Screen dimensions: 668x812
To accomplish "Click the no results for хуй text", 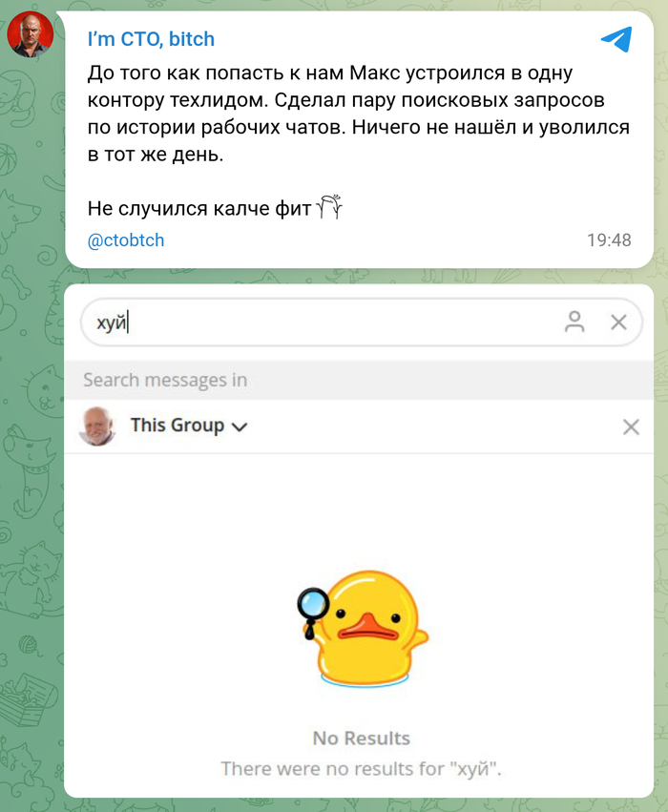I will coord(362,768).
